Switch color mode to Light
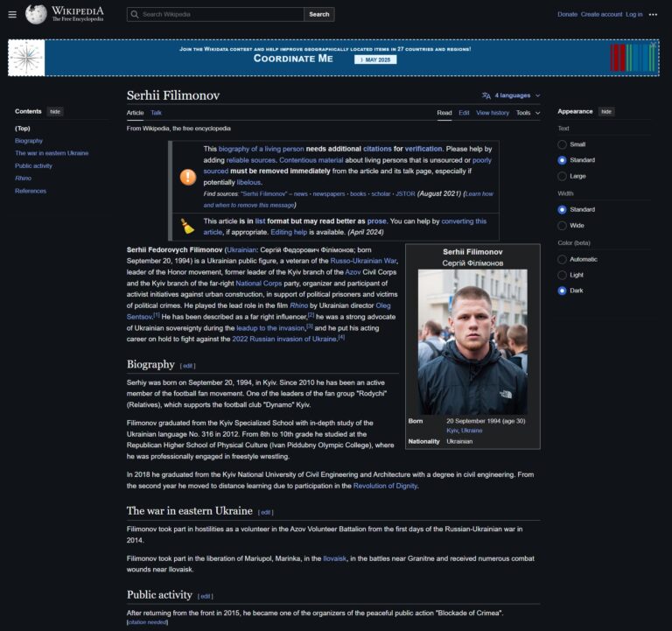This screenshot has width=672, height=631. 562,275
